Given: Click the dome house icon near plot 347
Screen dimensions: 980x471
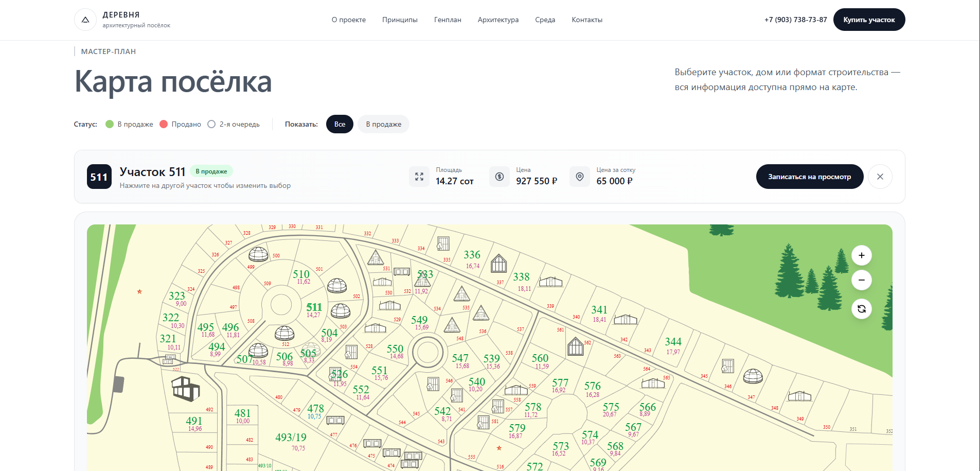Looking at the screenshot, I should pyautogui.click(x=753, y=376).
